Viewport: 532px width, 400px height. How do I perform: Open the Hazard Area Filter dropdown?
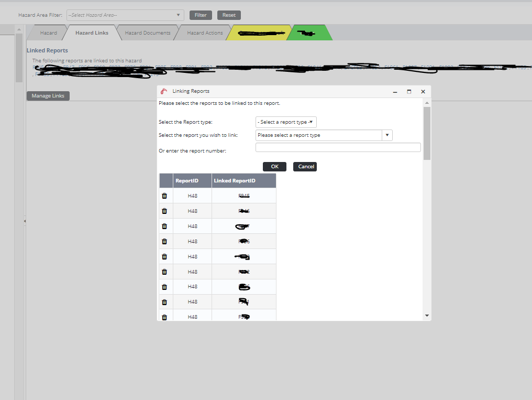(125, 15)
